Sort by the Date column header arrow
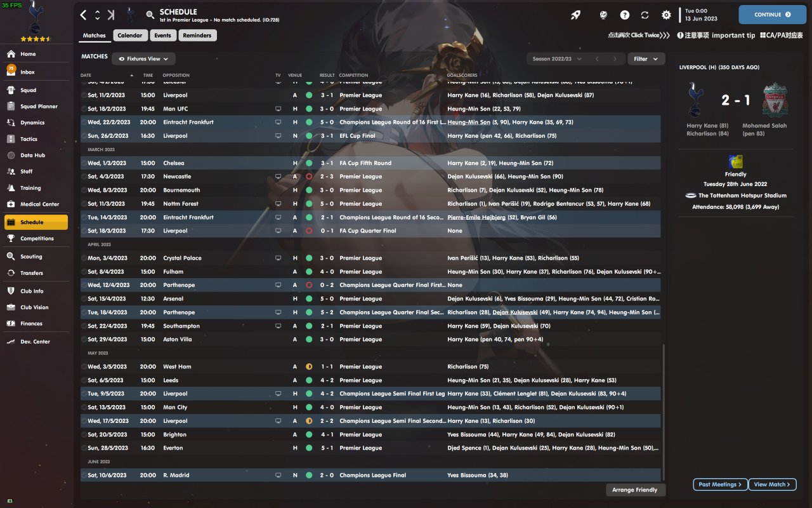Screen dimensions: 812x508 tap(132, 76)
